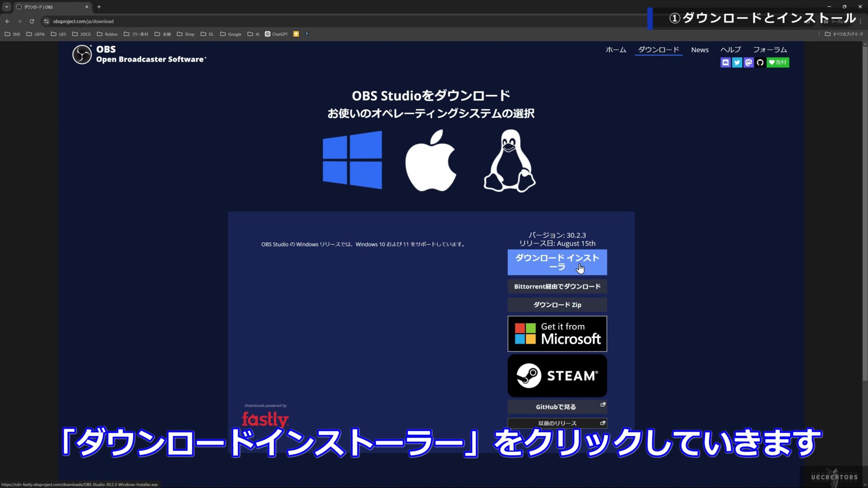Click the ダウンロード Zip button
This screenshot has width=868, height=488.
tap(557, 305)
